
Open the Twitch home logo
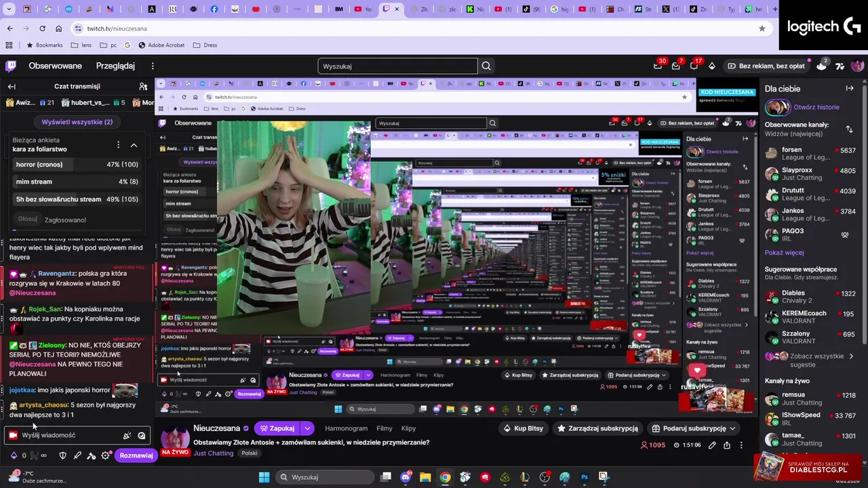(11, 66)
